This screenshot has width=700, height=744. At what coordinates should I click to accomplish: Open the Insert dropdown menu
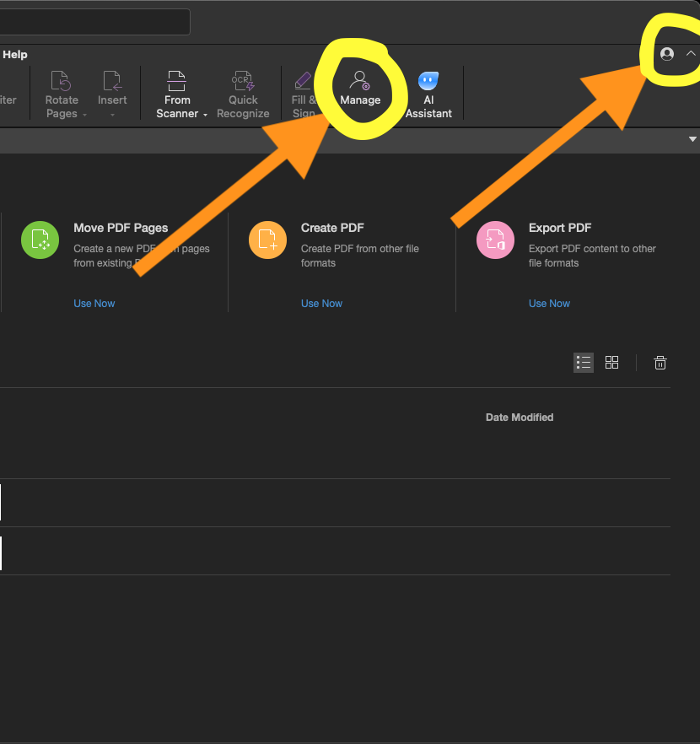pyautogui.click(x=112, y=115)
